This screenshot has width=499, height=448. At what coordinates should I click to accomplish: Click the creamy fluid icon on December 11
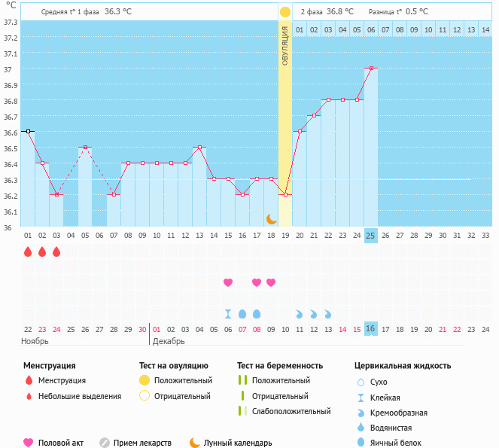click(300, 313)
